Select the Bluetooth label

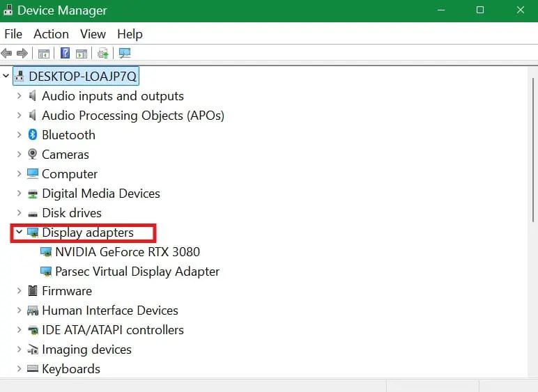tap(68, 135)
